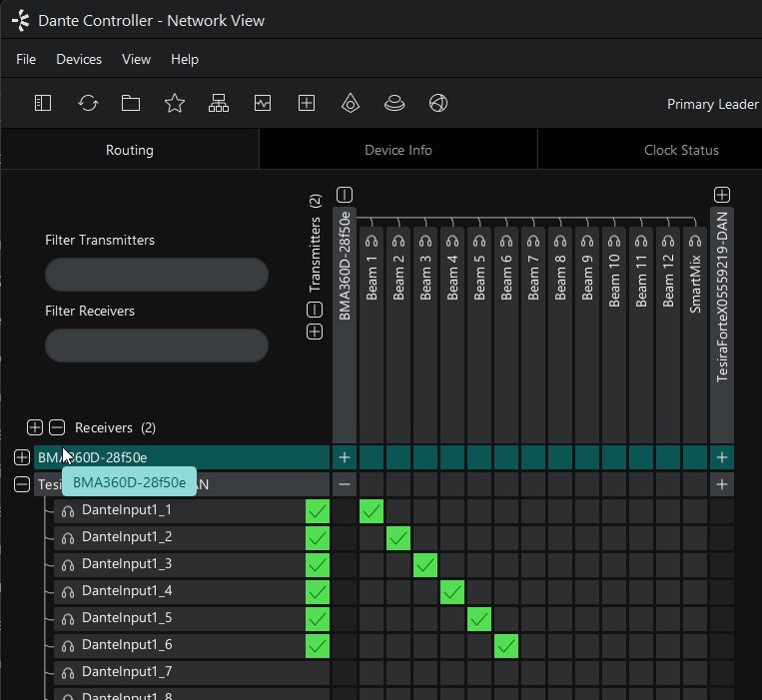Image resolution: width=762 pixels, height=700 pixels.
Task: Expand TesiraForteX05559219-DAN transmitter column
Action: [x=722, y=195]
